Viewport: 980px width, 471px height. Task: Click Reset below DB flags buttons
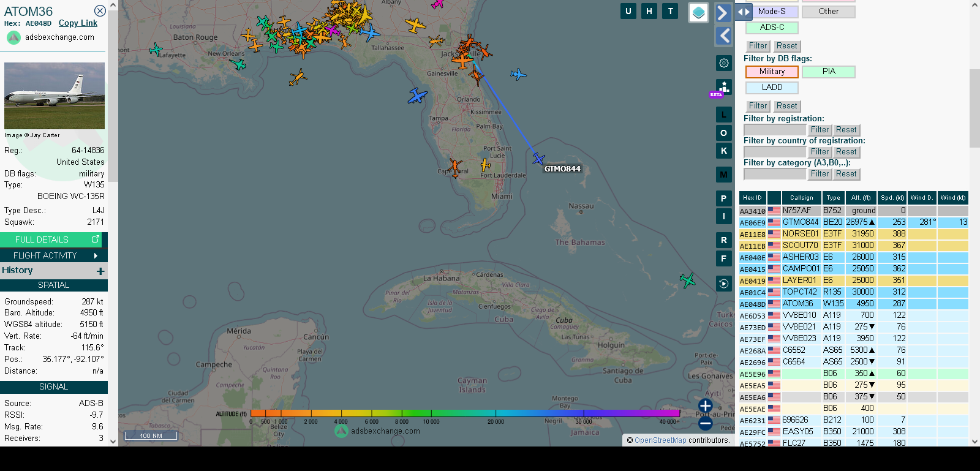(x=787, y=106)
